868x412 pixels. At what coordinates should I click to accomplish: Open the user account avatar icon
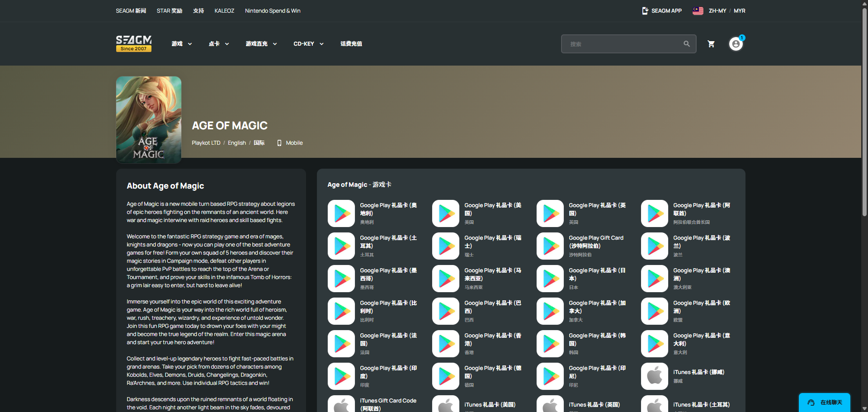point(736,44)
